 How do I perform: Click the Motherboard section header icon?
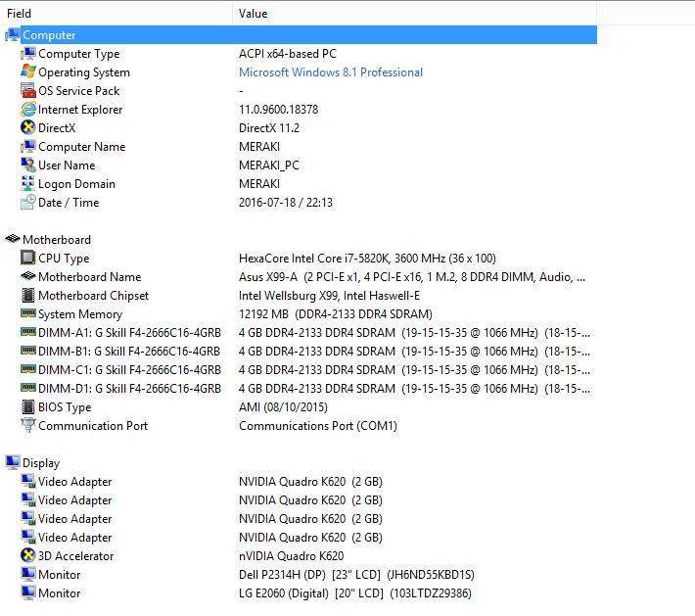(13, 239)
